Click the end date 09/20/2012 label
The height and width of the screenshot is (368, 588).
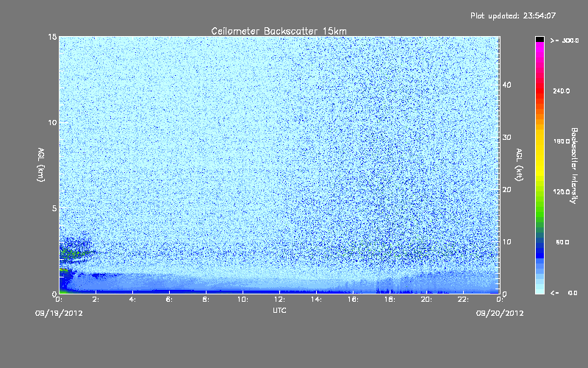500,314
